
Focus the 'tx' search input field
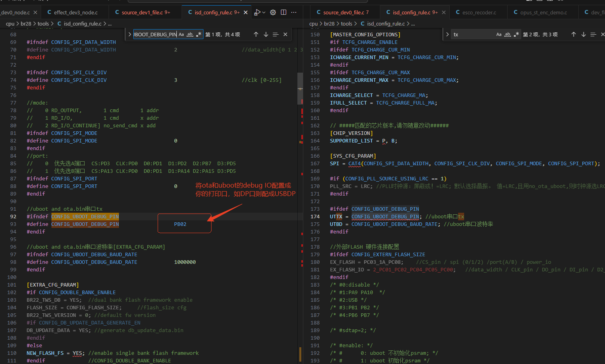coord(473,34)
